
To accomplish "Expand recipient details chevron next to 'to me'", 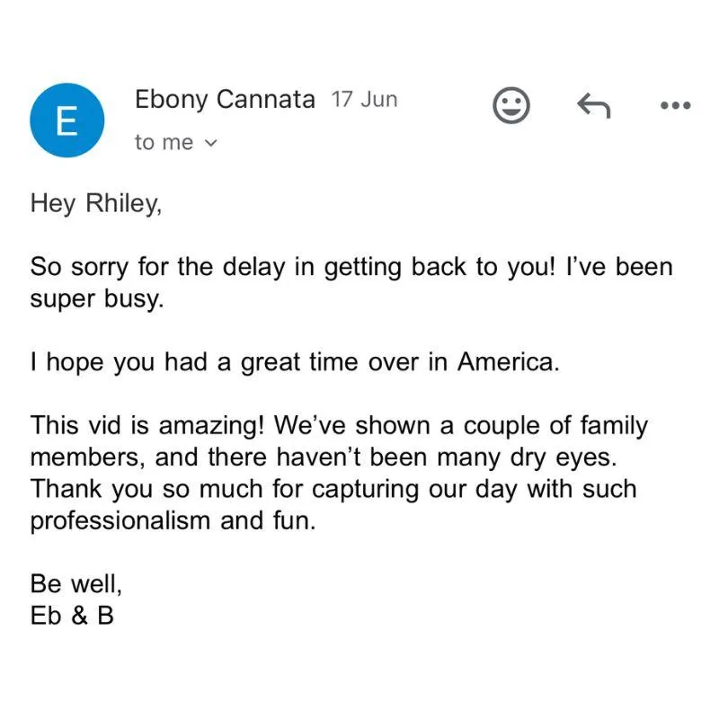I will (x=211, y=143).
